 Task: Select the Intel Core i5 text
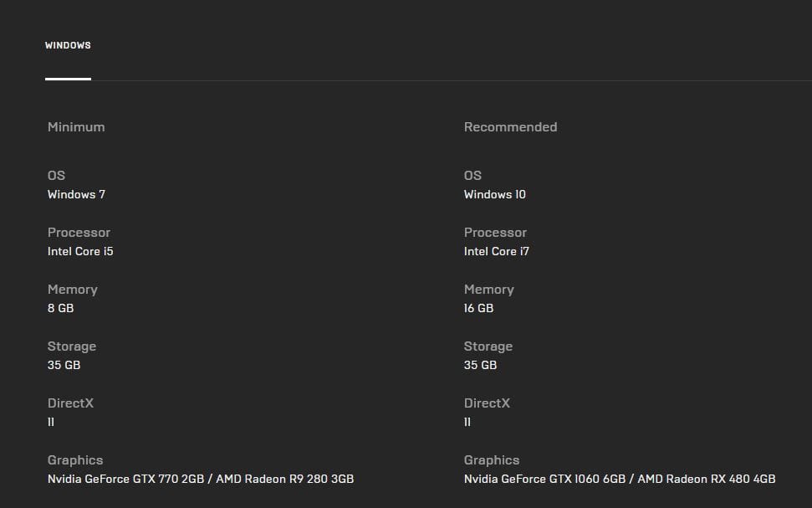click(x=80, y=251)
